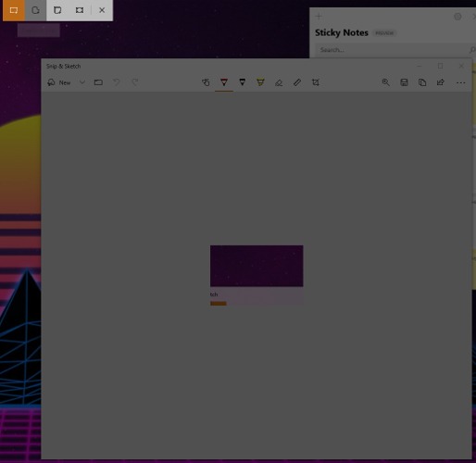The width and height of the screenshot is (476, 463).
Task: Select Window Snip mode in snipping bar
Action: (x=57, y=10)
